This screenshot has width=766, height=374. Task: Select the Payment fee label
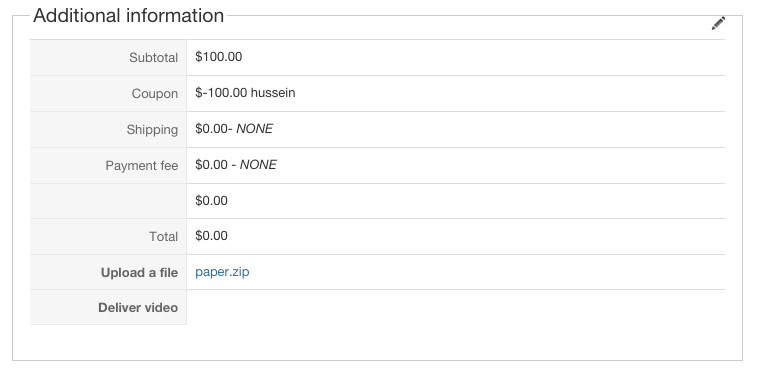point(142,166)
